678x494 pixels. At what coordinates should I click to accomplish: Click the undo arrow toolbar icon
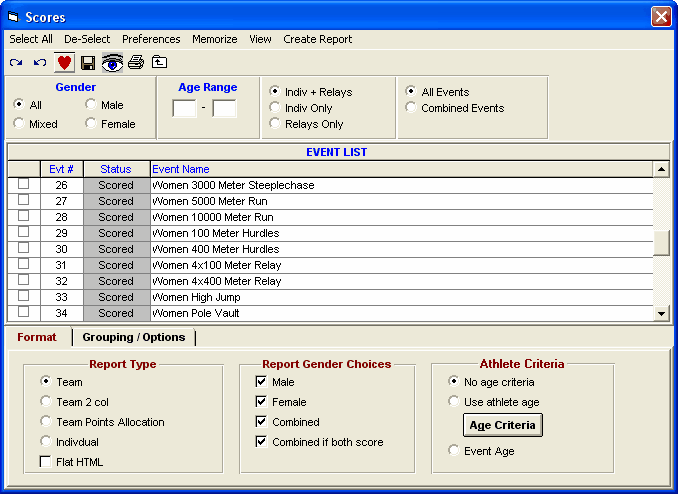(40, 63)
